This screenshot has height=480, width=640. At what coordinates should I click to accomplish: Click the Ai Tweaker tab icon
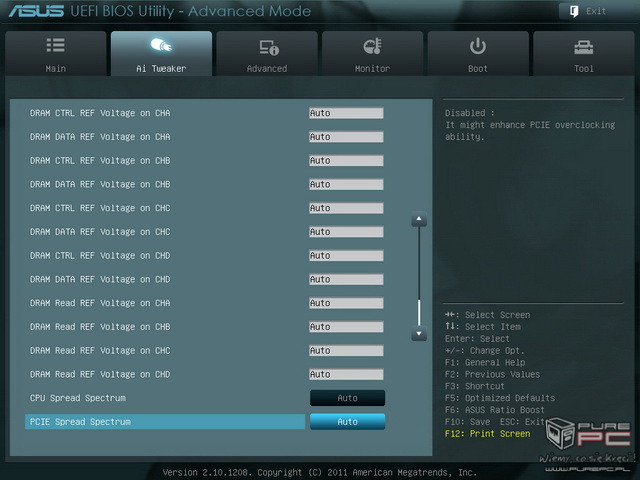(x=161, y=47)
